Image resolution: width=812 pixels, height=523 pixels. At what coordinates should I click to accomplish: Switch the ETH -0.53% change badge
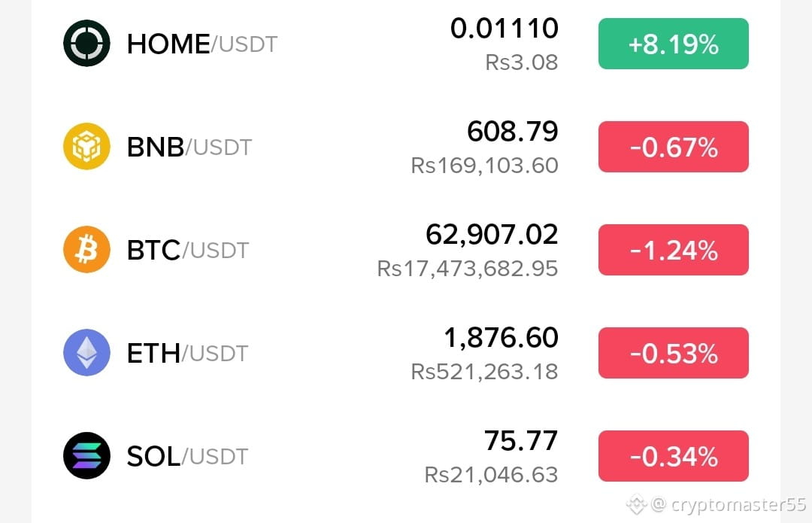pos(673,353)
